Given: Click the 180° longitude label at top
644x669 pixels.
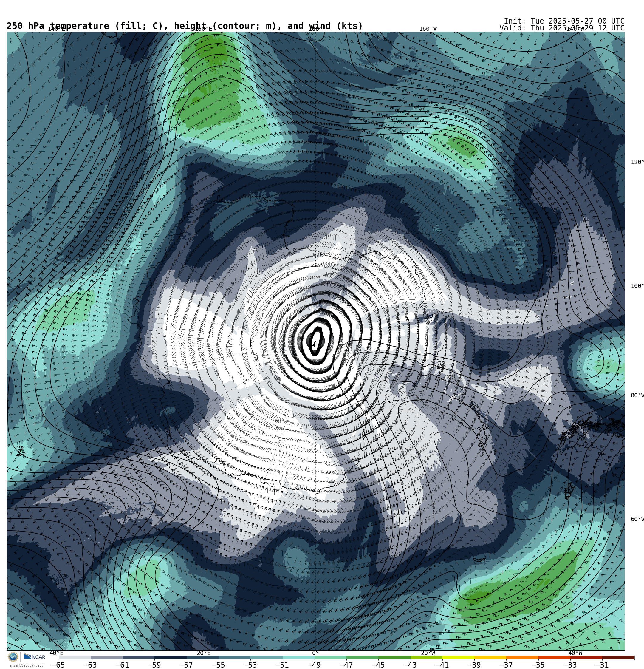Looking at the screenshot, I should [x=314, y=29].
